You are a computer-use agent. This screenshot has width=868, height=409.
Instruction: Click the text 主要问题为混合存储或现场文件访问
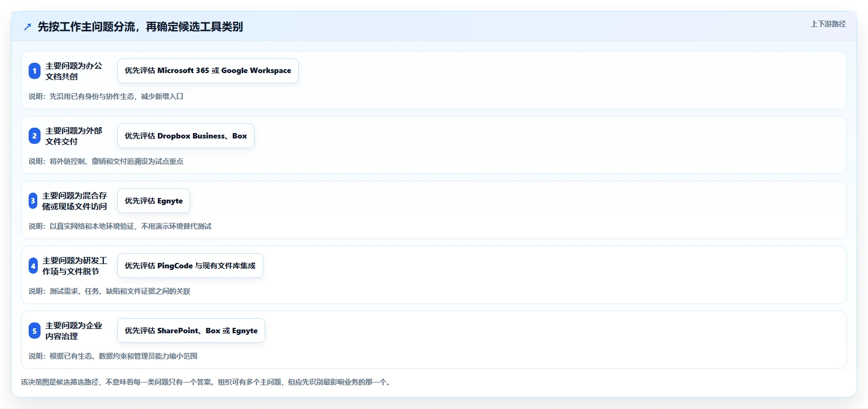(75, 201)
